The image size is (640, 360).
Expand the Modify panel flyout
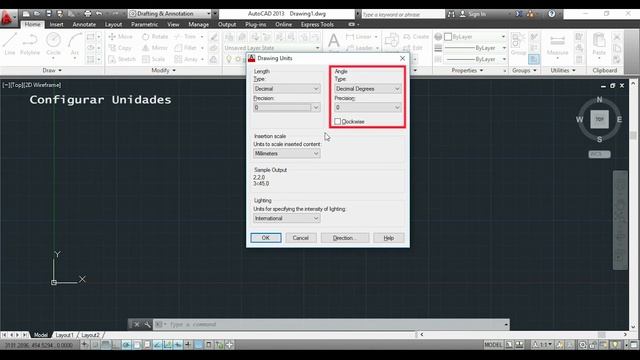[163, 71]
